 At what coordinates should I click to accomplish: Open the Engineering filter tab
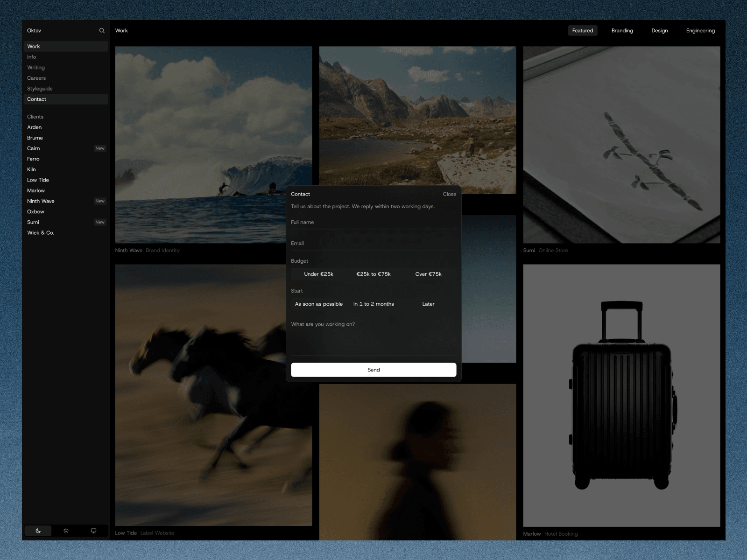click(x=700, y=31)
